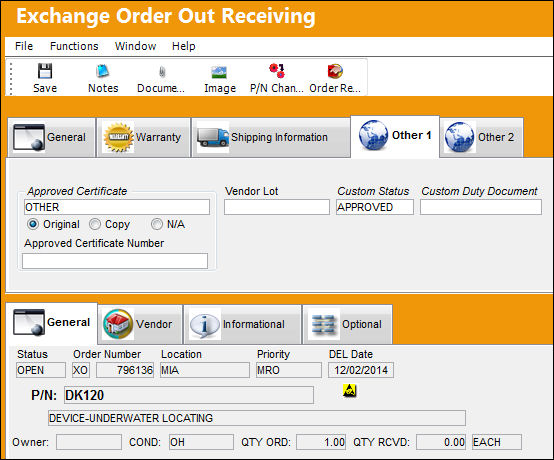The height and width of the screenshot is (460, 554).
Task: Click the order type field XO
Action: (81, 370)
